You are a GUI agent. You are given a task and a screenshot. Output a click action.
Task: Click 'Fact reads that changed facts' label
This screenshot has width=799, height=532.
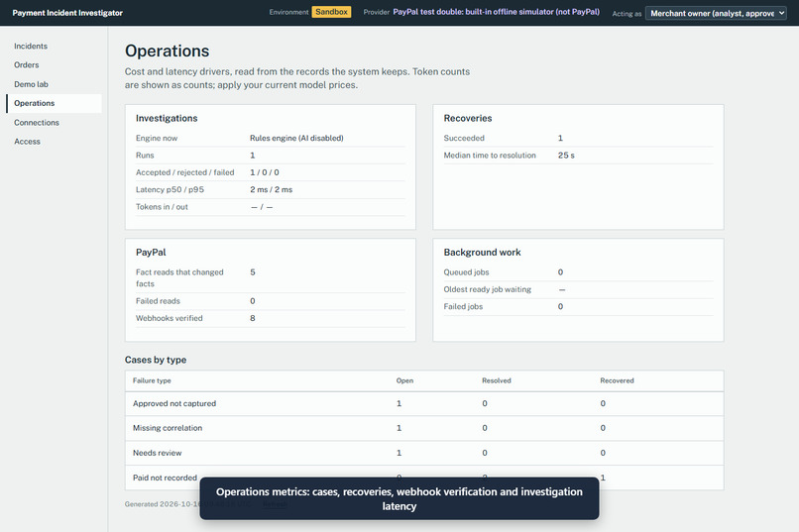point(179,278)
